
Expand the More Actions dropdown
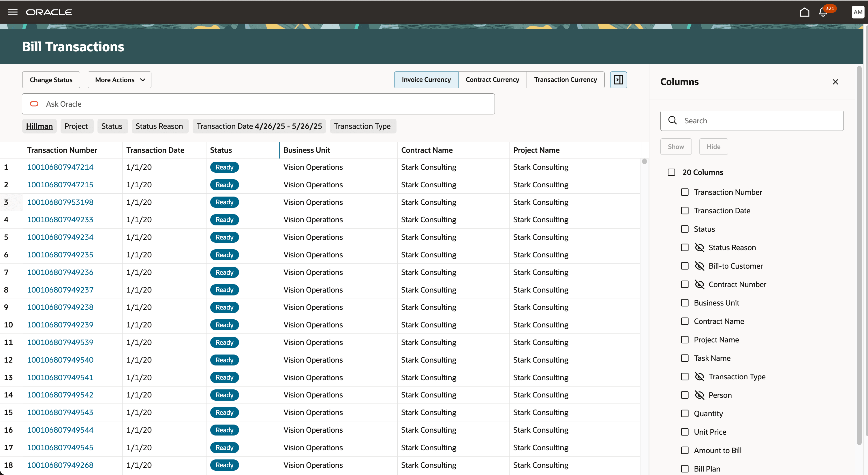click(119, 80)
